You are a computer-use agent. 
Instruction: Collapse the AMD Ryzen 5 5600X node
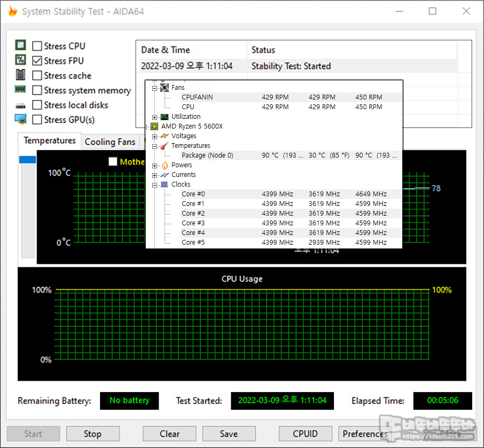tap(147, 127)
